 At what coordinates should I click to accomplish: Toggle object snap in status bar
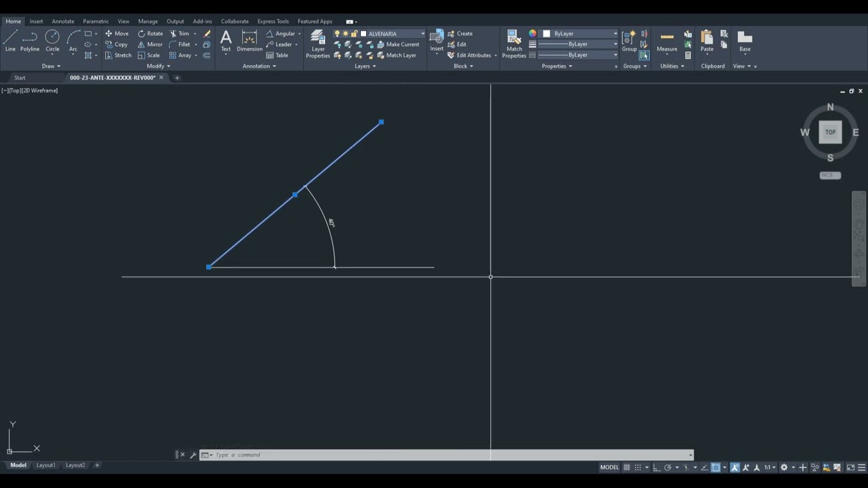tap(715, 467)
